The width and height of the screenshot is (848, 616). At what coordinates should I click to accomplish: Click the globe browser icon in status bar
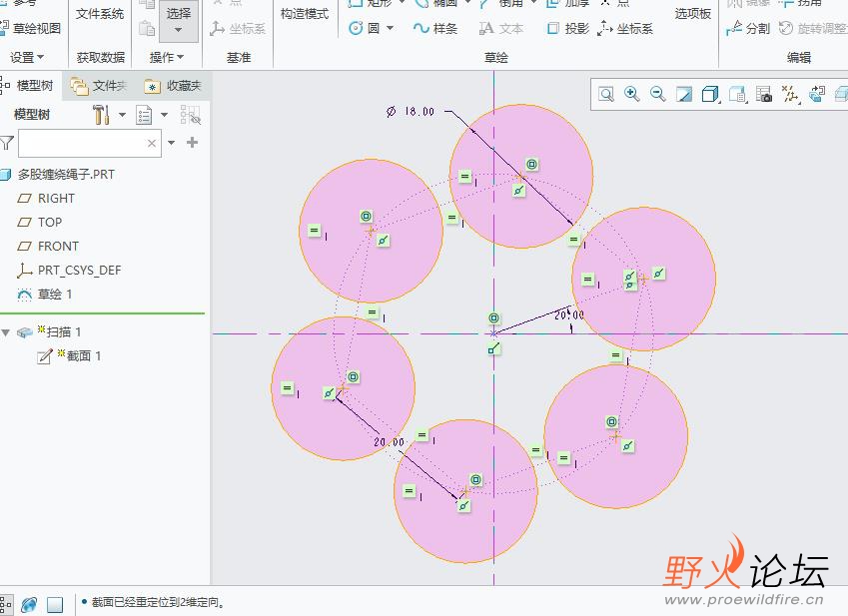29,604
